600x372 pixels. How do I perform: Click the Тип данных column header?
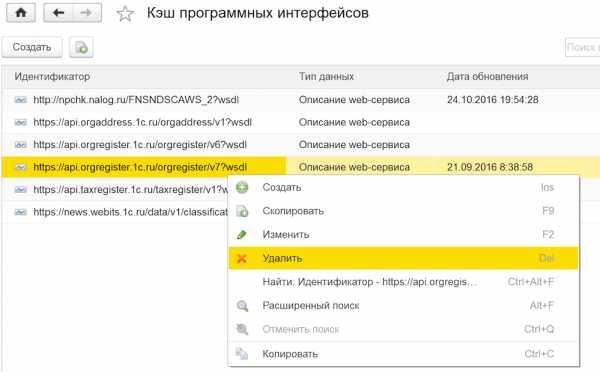click(x=326, y=77)
